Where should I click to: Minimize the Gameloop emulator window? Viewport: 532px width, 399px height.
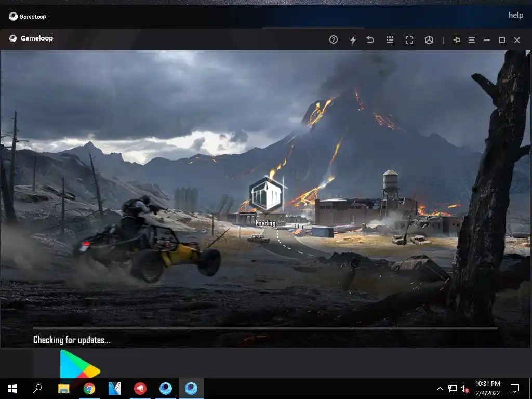(487, 40)
